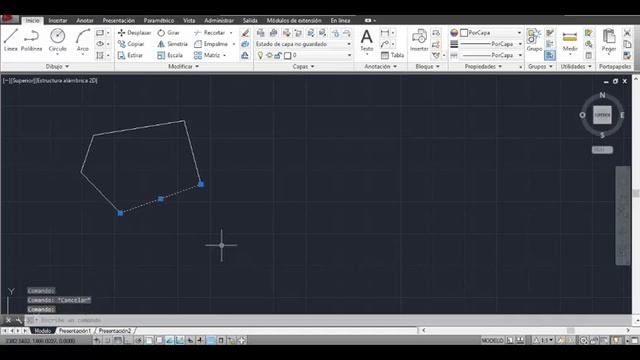
Task: Expand the Dibujo panel
Action: (x=57, y=66)
